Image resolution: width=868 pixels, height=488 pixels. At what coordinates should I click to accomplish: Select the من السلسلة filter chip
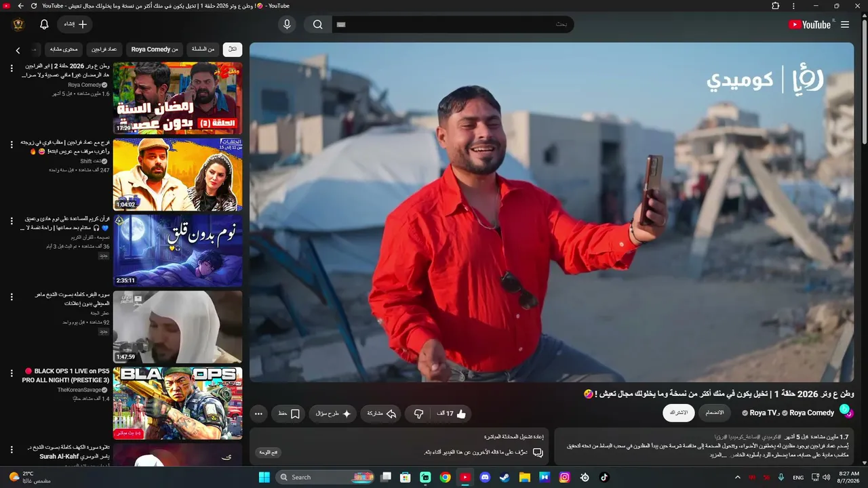[x=203, y=49]
